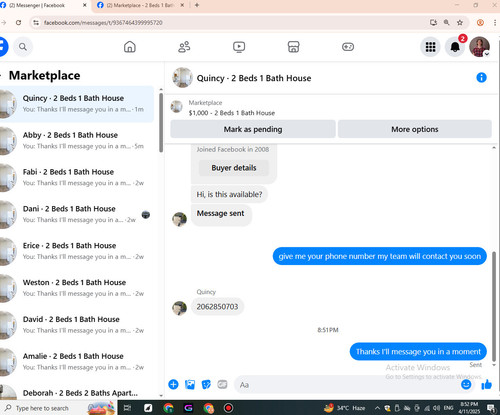
Task: Click the Marketplace listing $1,000 - 2 Beds 1 Bath House
Action: click(232, 113)
